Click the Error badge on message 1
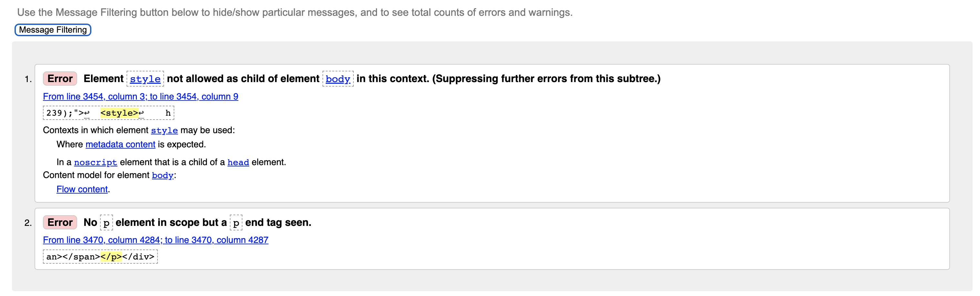980x296 pixels. pyautogui.click(x=60, y=79)
